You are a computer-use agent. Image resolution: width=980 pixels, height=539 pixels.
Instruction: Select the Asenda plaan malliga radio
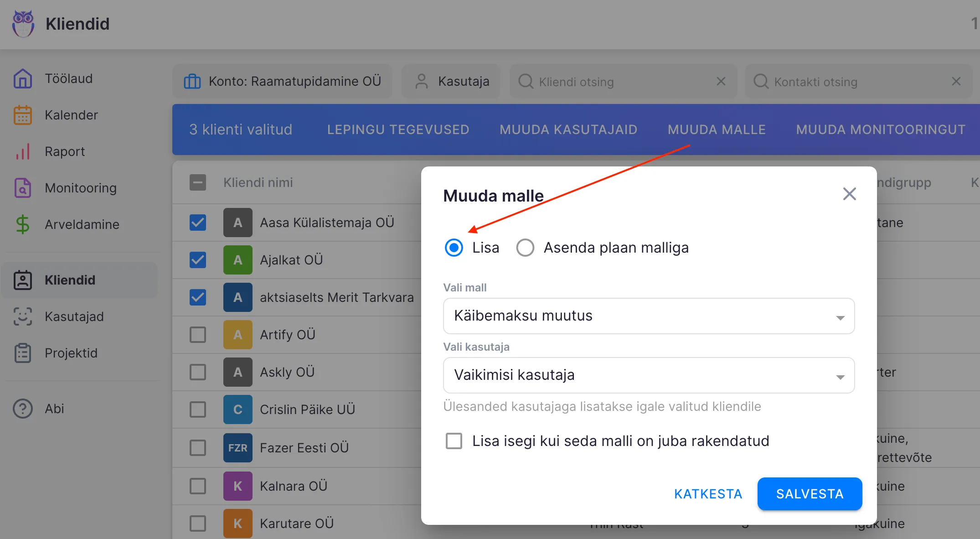coord(525,248)
